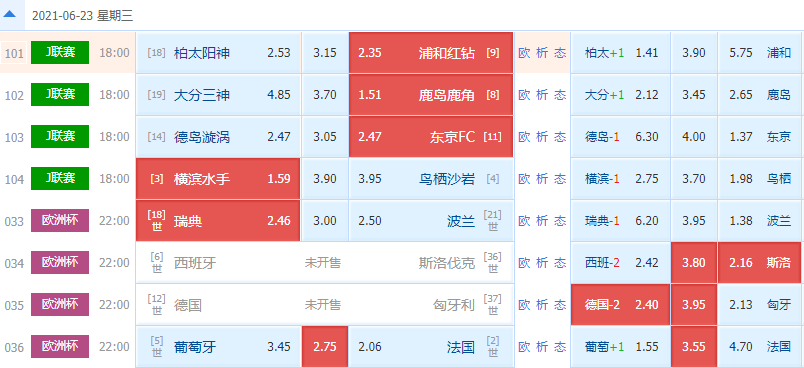Select home odds 4.85 for 大分三神

point(218,95)
